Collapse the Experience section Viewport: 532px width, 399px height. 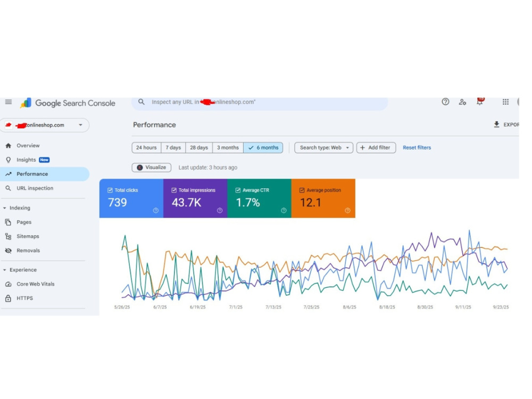[4, 270]
